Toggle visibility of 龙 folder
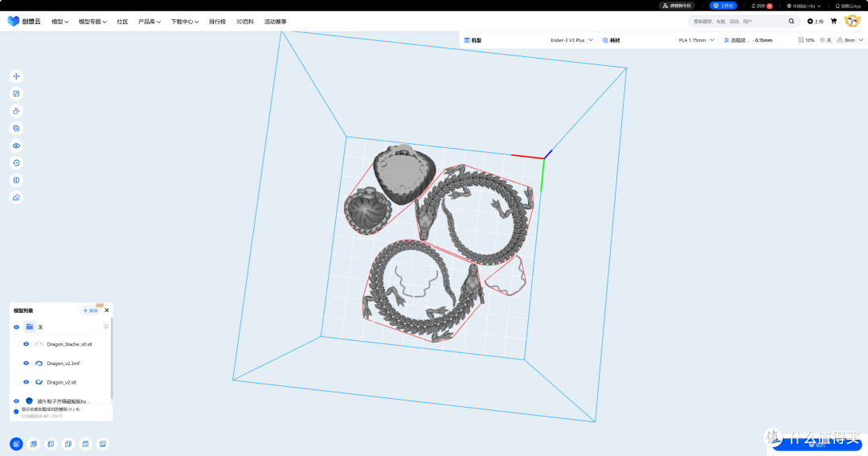The image size is (868, 456). [16, 327]
